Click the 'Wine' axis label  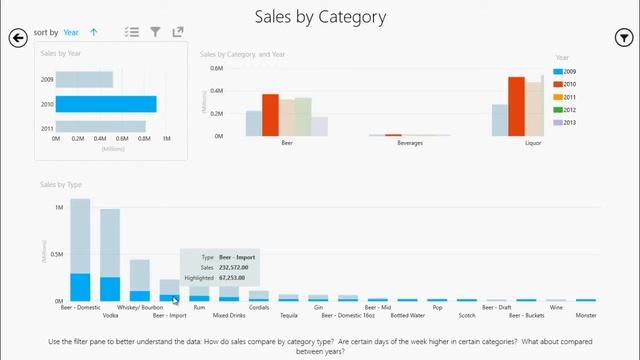pos(556,307)
